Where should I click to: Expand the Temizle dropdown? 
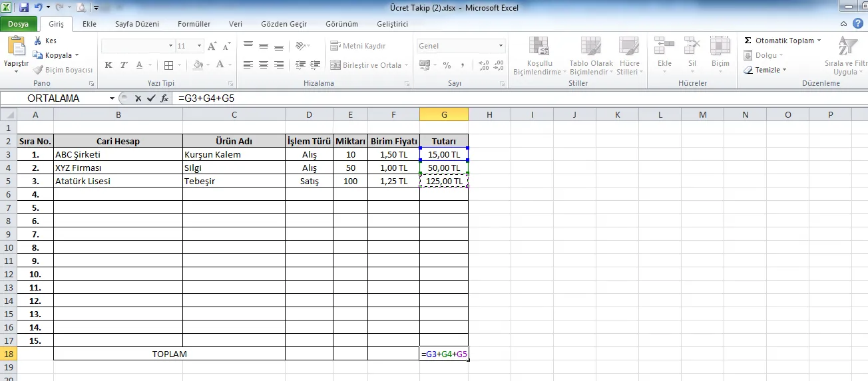784,70
